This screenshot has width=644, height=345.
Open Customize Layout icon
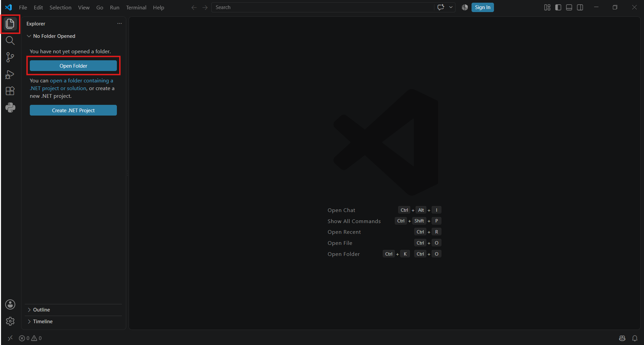(x=547, y=7)
